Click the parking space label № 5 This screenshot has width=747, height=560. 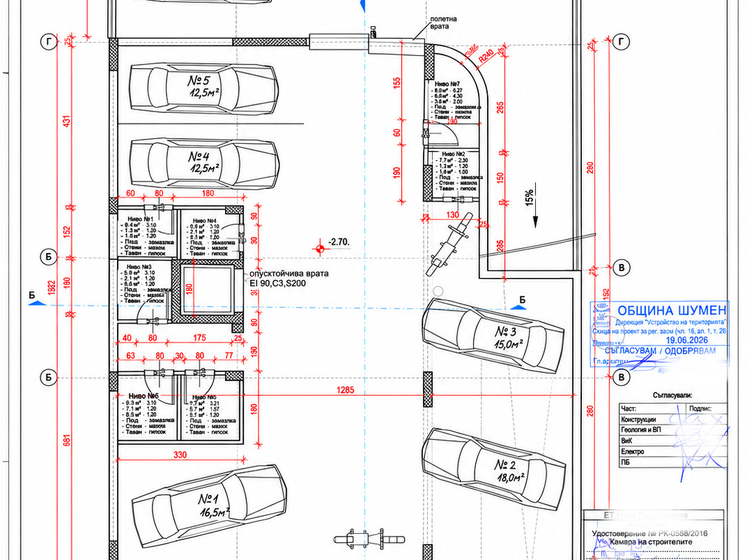(205, 86)
